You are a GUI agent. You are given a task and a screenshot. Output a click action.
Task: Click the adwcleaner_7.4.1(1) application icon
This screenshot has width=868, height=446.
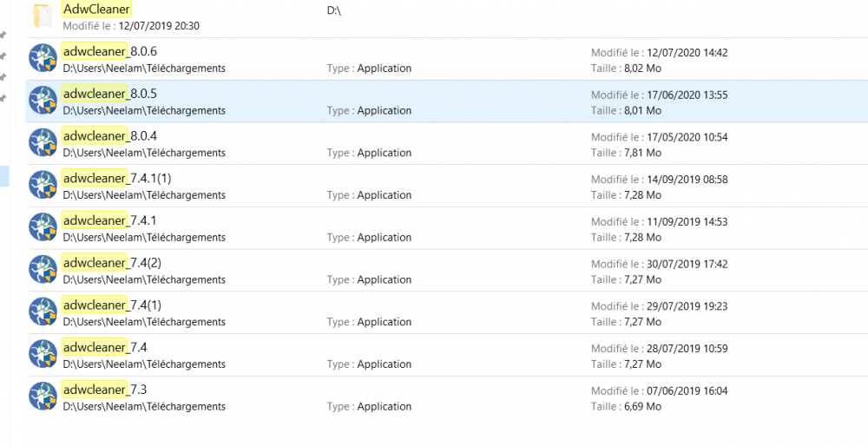43,186
